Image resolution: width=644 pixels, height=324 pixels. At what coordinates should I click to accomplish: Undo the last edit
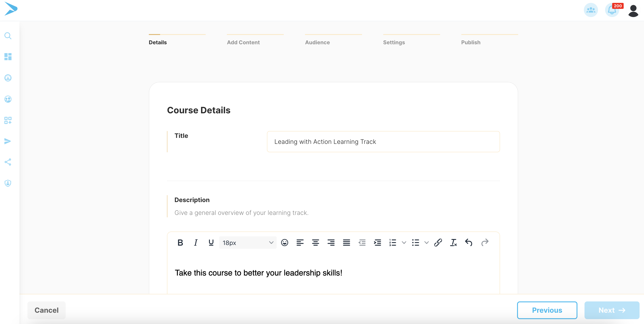(x=469, y=243)
